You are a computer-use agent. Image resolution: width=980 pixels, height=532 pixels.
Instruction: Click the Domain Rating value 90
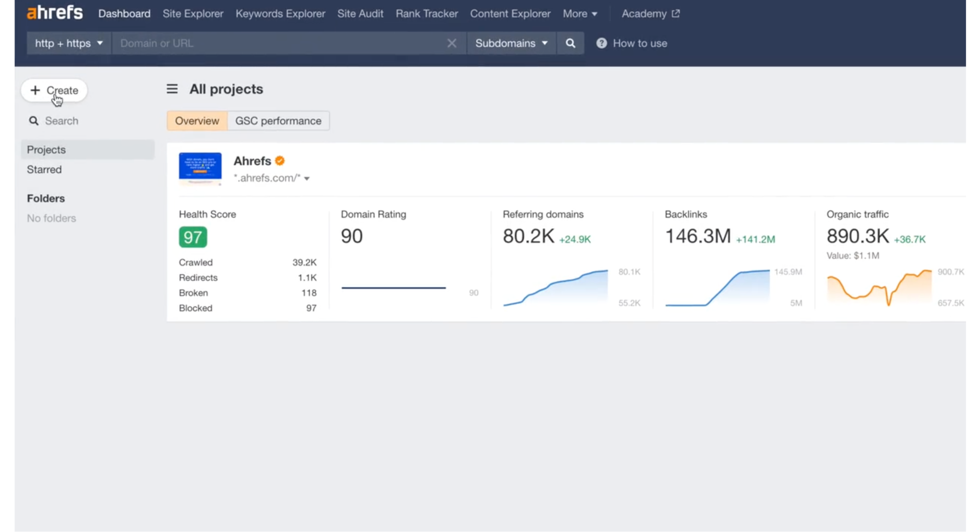[351, 236]
